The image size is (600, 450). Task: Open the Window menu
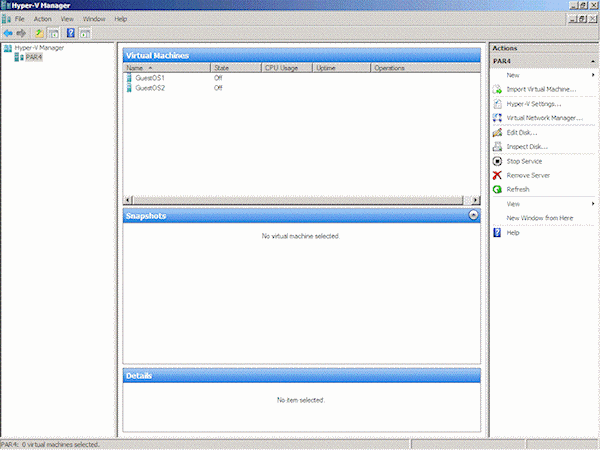(x=94, y=19)
